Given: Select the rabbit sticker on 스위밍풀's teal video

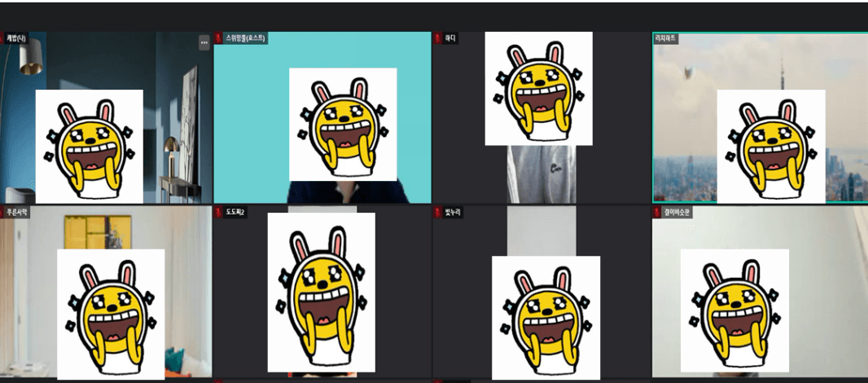Looking at the screenshot, I should point(343,124).
